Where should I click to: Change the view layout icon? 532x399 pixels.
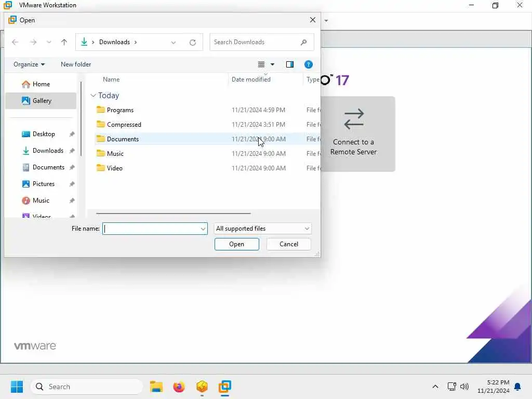click(x=261, y=64)
